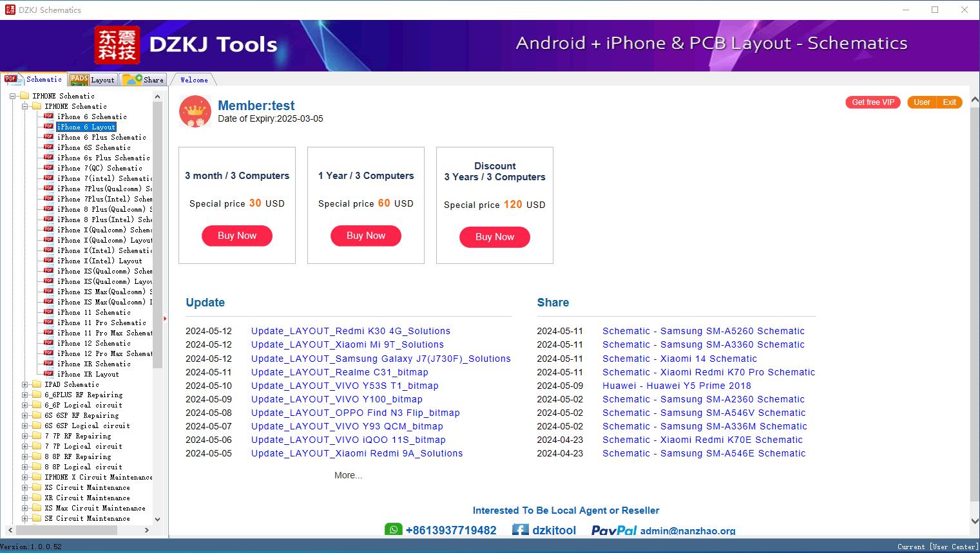Click the member crown avatar icon
The height and width of the screenshot is (553, 980).
[x=195, y=111]
